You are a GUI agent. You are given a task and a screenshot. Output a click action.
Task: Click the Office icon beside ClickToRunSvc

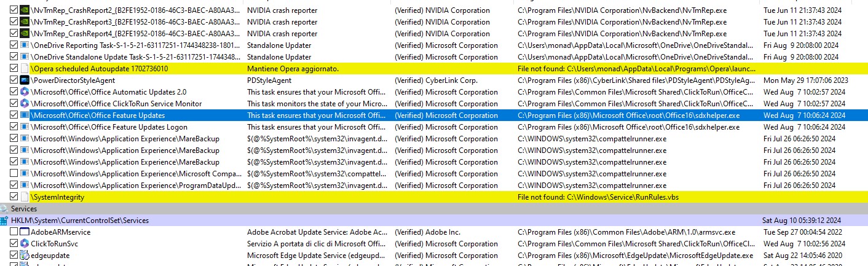25,244
